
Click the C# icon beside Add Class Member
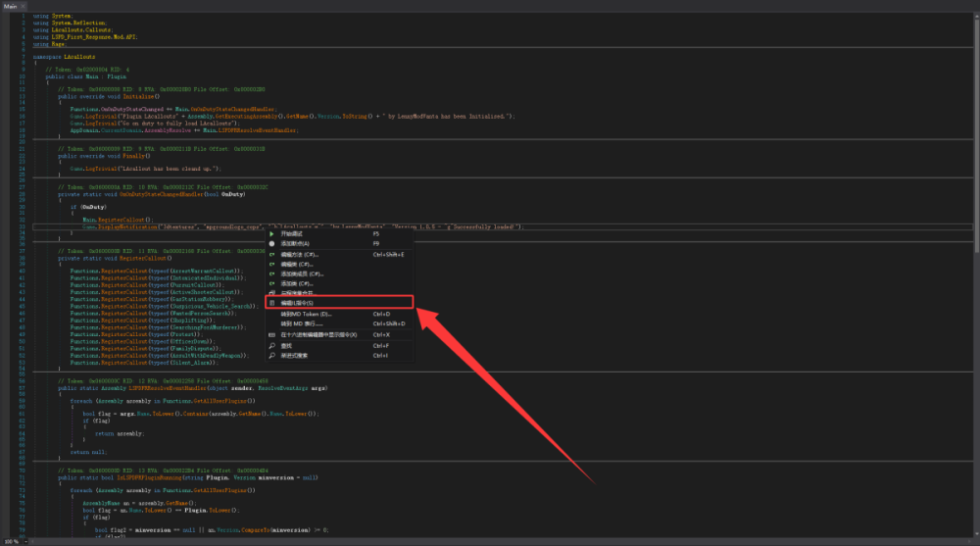[x=271, y=273]
